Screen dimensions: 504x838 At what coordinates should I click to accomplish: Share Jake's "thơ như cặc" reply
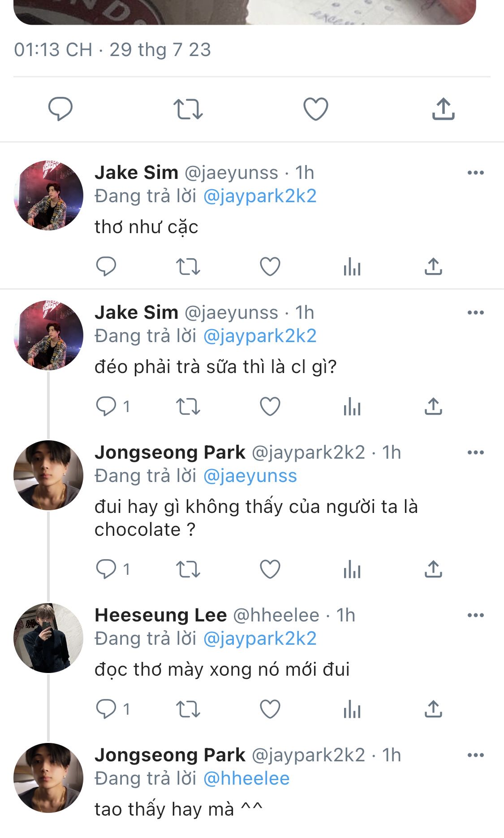[433, 267]
